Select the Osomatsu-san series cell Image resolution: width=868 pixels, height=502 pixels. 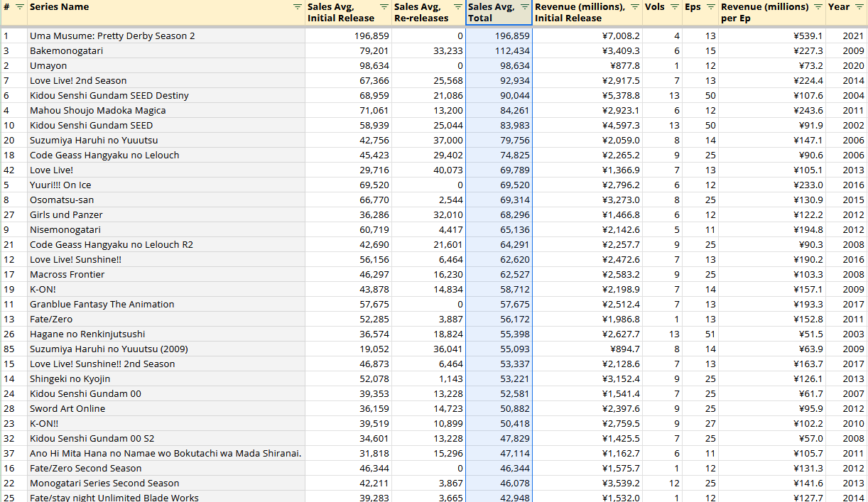coord(166,200)
